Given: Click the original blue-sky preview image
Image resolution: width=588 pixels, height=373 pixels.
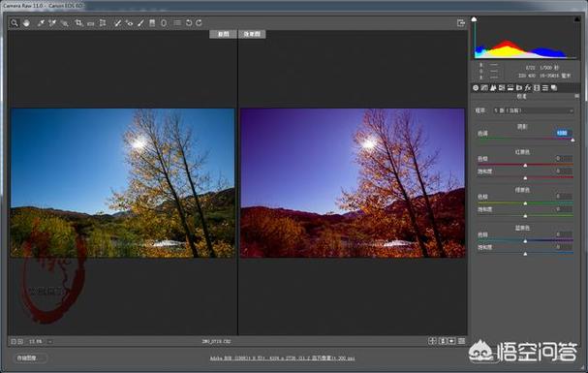Looking at the screenshot, I should [x=123, y=183].
